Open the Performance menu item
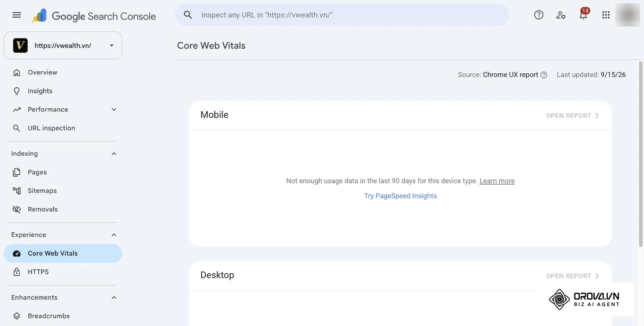This screenshot has height=326, width=644. pyautogui.click(x=63, y=110)
